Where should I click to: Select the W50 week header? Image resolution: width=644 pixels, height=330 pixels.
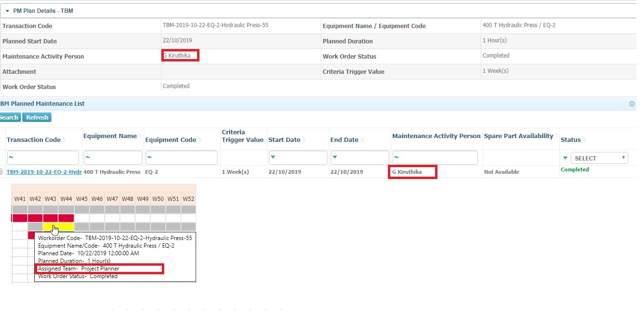coord(158,199)
